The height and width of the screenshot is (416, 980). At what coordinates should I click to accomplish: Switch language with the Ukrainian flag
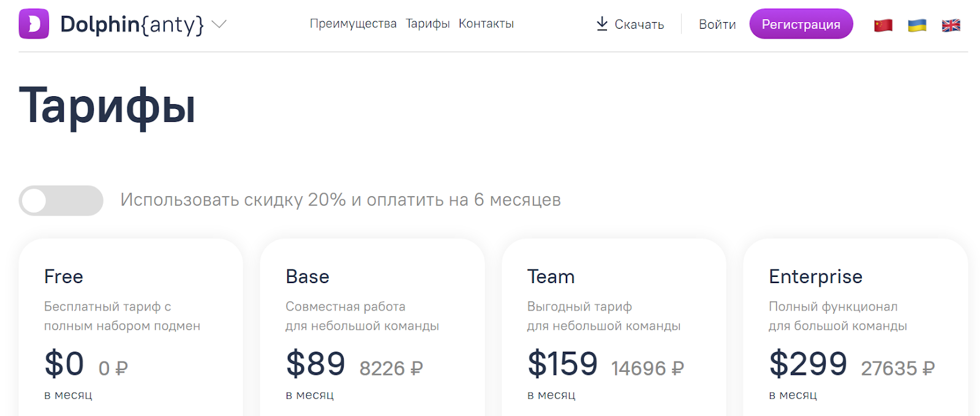[917, 25]
